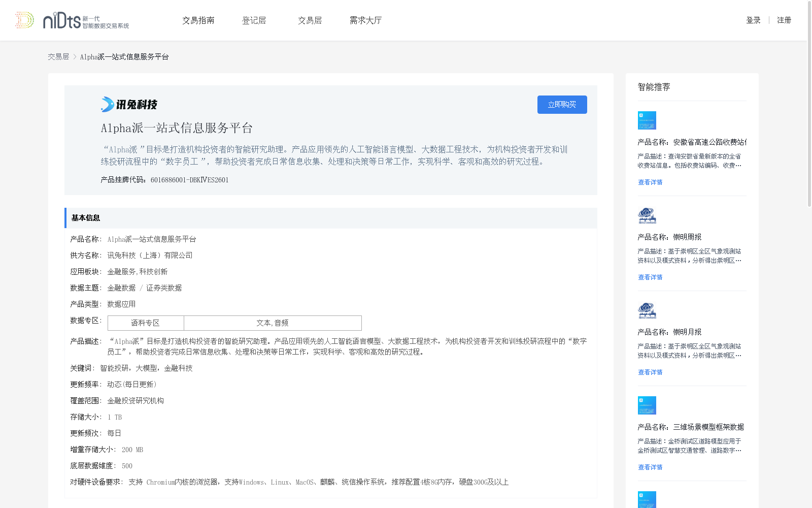Open the 三维场景模型框架数据 product thumbnail
This screenshot has width=812, height=508.
(647, 405)
